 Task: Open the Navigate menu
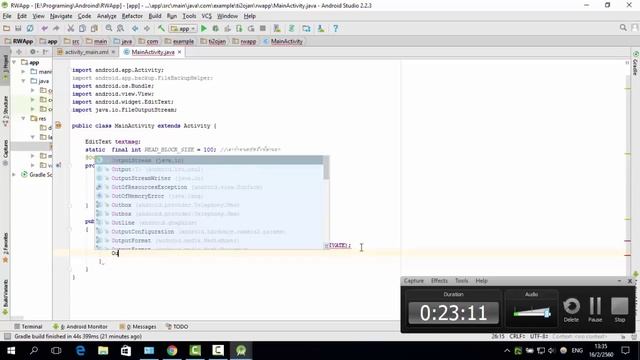pyautogui.click(x=61, y=16)
